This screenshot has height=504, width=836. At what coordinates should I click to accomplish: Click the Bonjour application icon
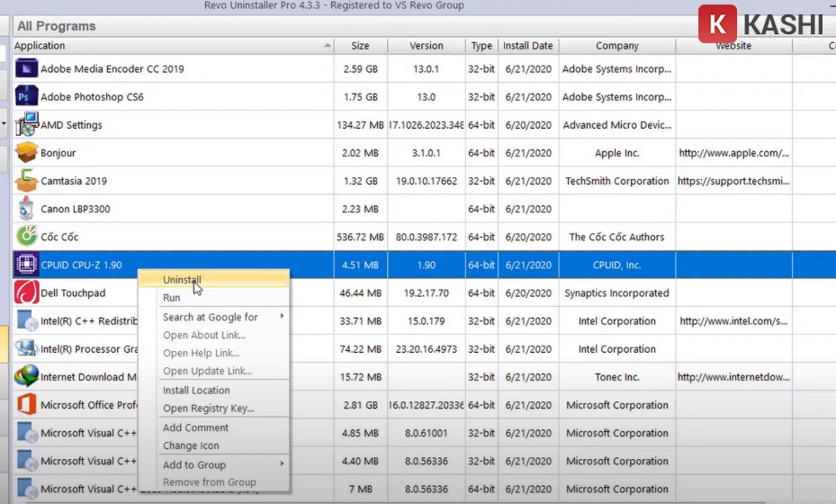26,153
